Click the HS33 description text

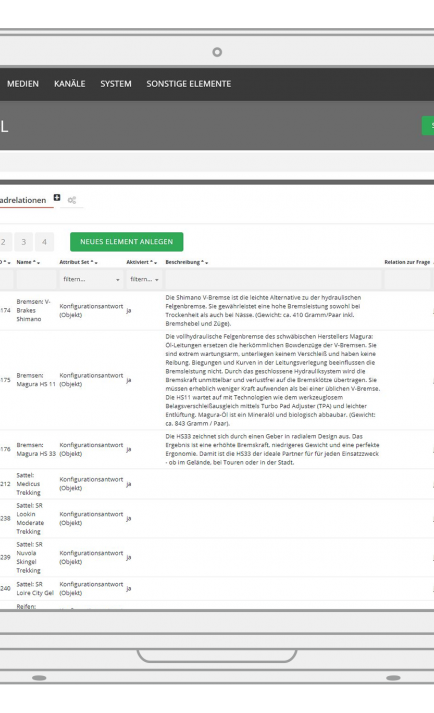272,449
